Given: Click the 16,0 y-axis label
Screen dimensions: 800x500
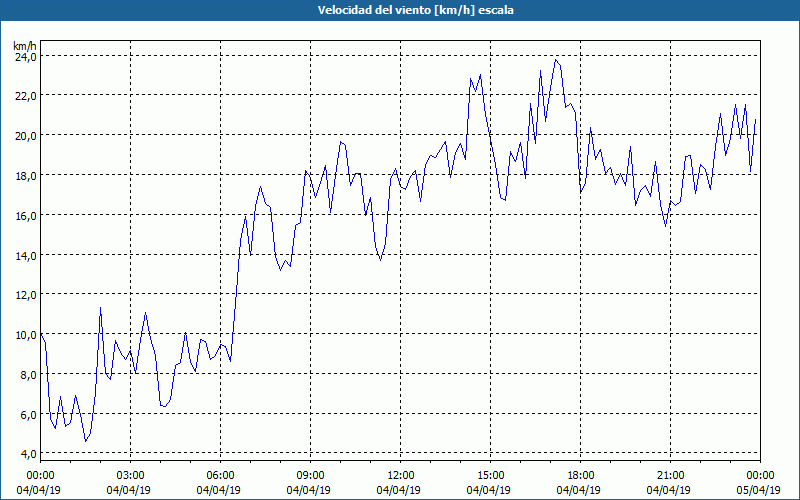Looking at the screenshot, I should coord(25,215).
